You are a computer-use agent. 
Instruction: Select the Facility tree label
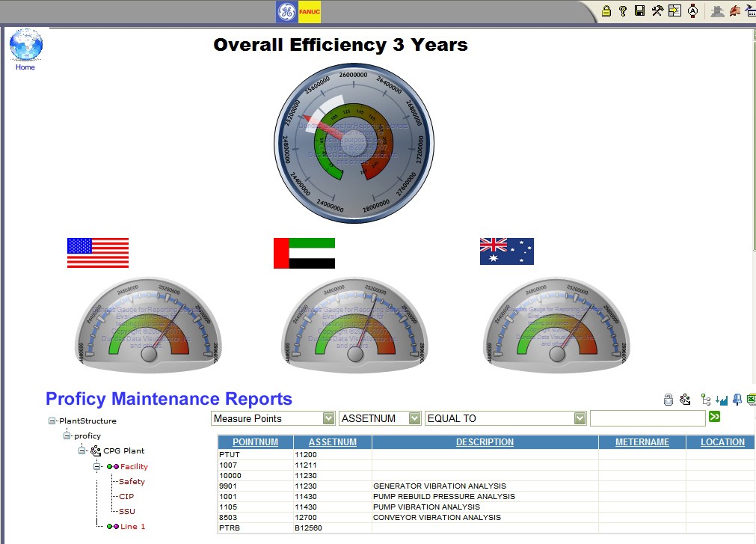(x=134, y=466)
